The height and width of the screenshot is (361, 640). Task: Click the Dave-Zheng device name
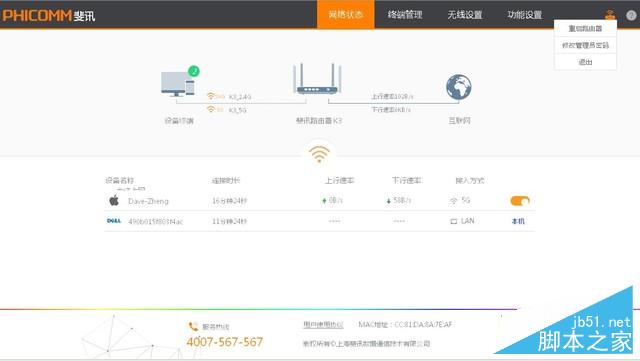click(148, 201)
